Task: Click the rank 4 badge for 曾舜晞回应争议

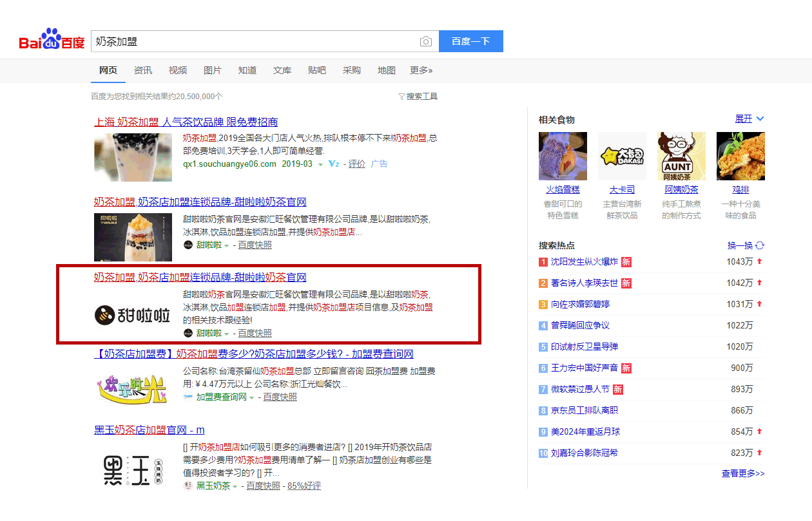Action: click(x=543, y=326)
